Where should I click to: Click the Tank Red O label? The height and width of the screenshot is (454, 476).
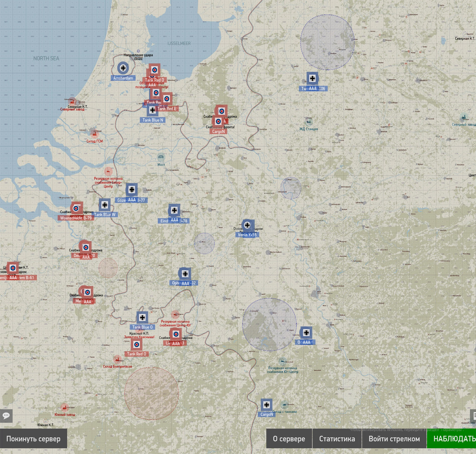tap(137, 354)
